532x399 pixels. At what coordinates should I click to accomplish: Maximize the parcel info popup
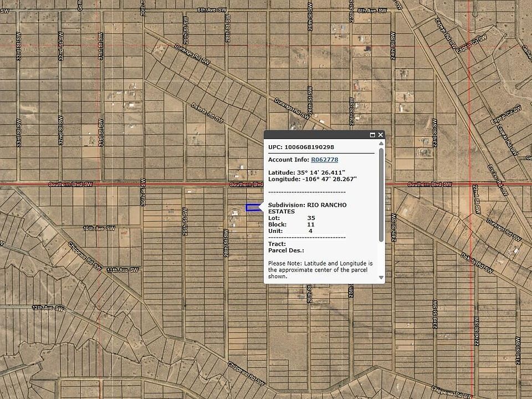[372, 135]
